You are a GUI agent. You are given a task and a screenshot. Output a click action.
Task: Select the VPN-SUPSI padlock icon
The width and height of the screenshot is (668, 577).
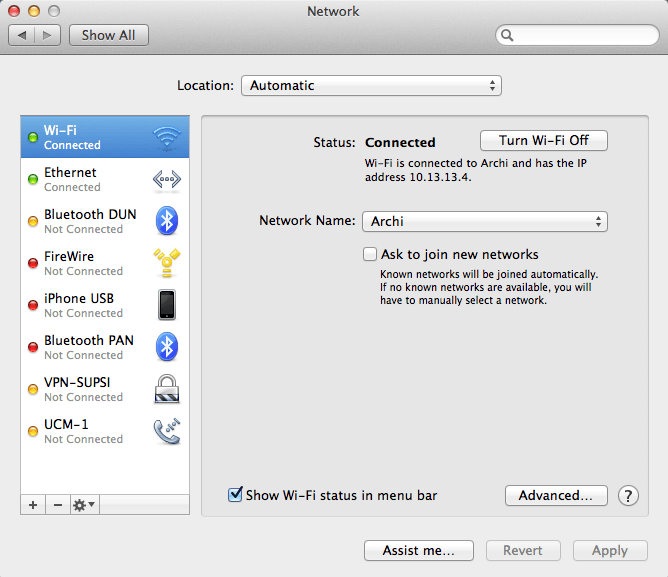166,389
